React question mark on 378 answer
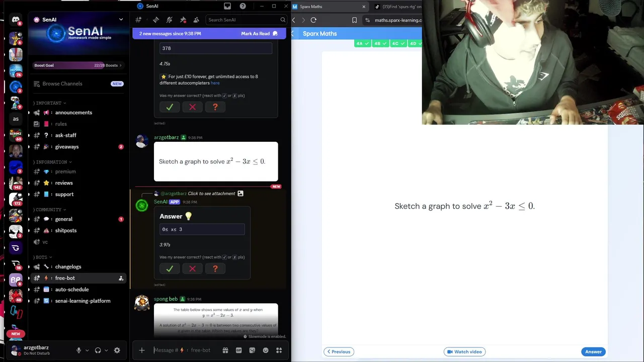Image resolution: width=644 pixels, height=362 pixels. [x=215, y=107]
